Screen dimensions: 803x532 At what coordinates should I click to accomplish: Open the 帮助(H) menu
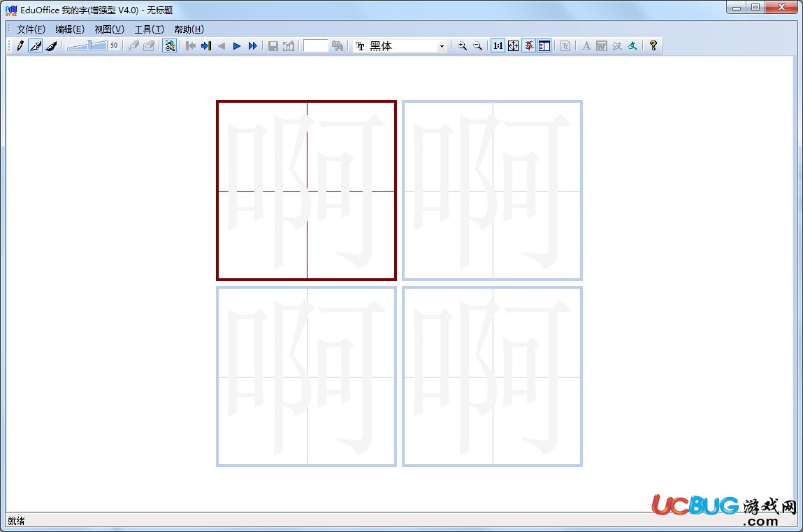coord(189,29)
